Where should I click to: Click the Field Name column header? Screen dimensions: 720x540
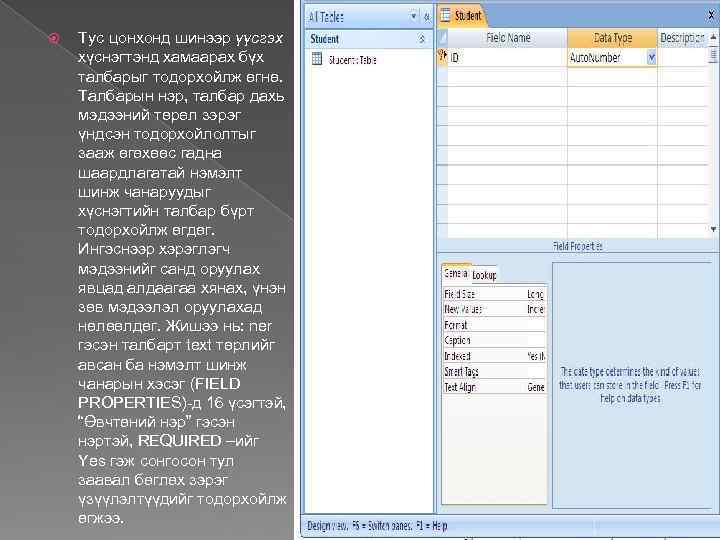[508, 38]
